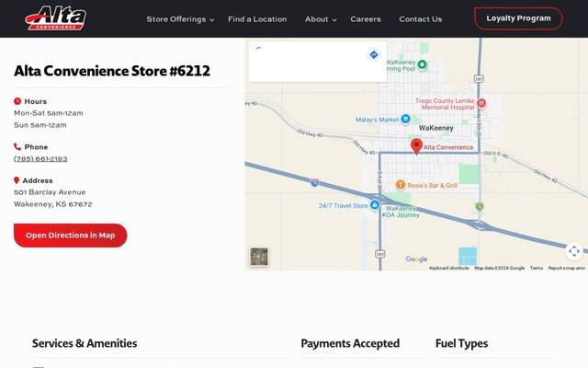Image resolution: width=588 pixels, height=368 pixels.
Task: Open map Keyboard shortcuts
Action: pos(449,268)
